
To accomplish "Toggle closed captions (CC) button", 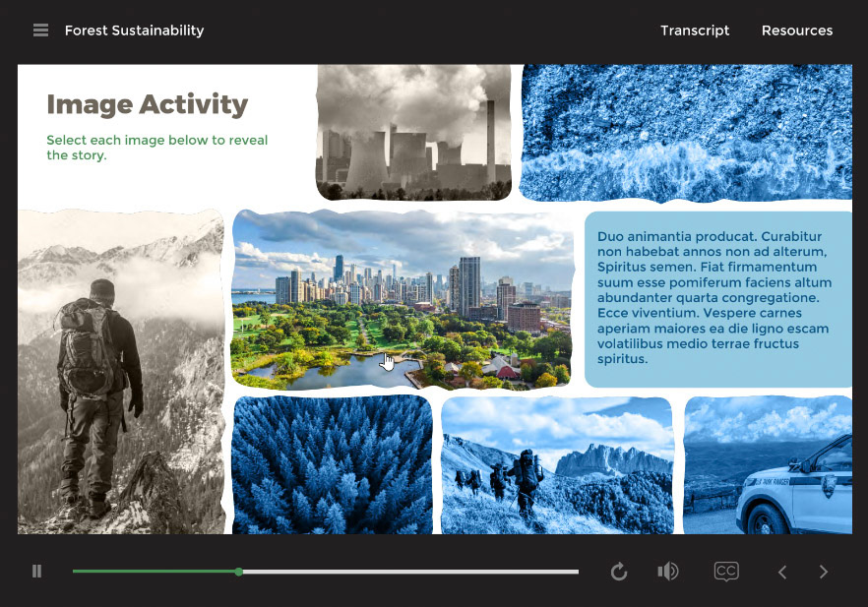I will pyautogui.click(x=726, y=571).
